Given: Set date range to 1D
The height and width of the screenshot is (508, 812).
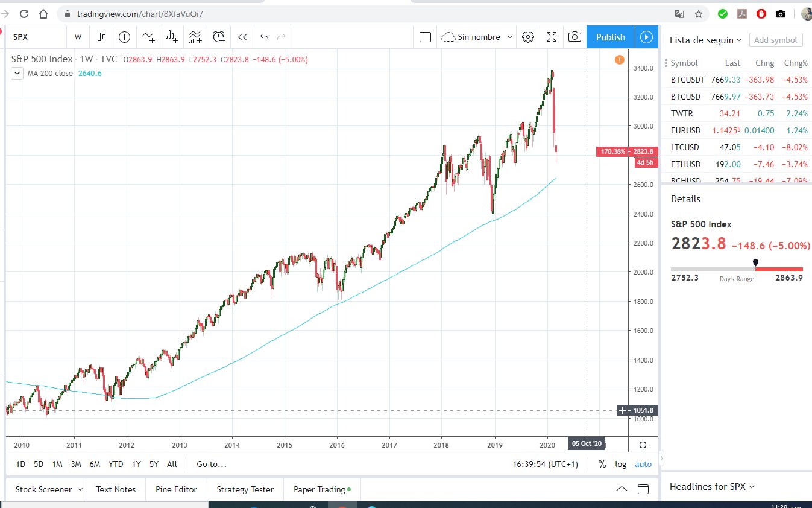Looking at the screenshot, I should 20,464.
